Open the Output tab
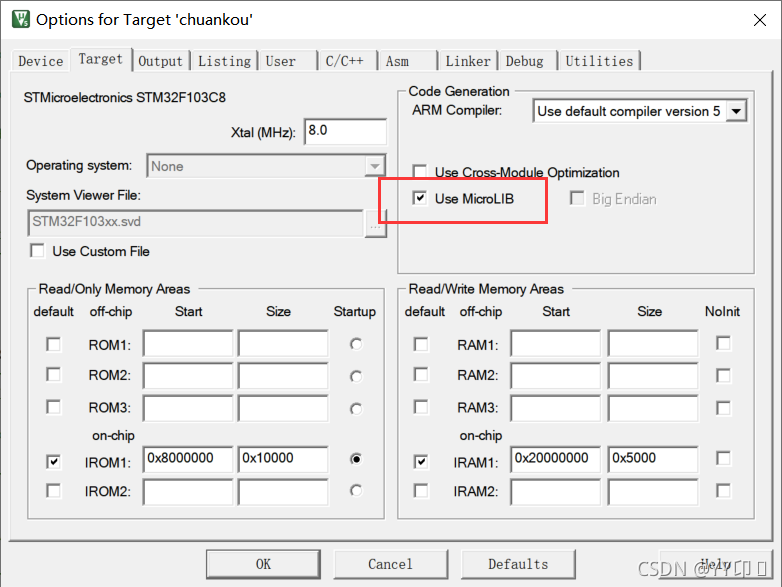Image resolution: width=782 pixels, height=587 pixels. tap(161, 61)
